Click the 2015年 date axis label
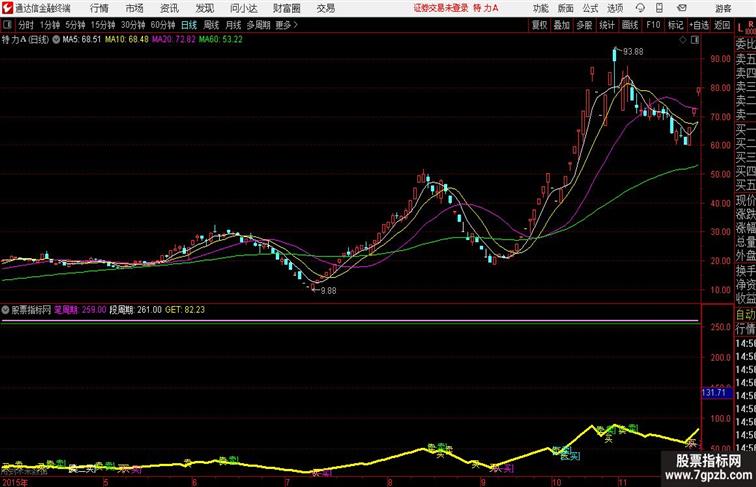Viewport: 756px width, 487px height. (x=15, y=482)
